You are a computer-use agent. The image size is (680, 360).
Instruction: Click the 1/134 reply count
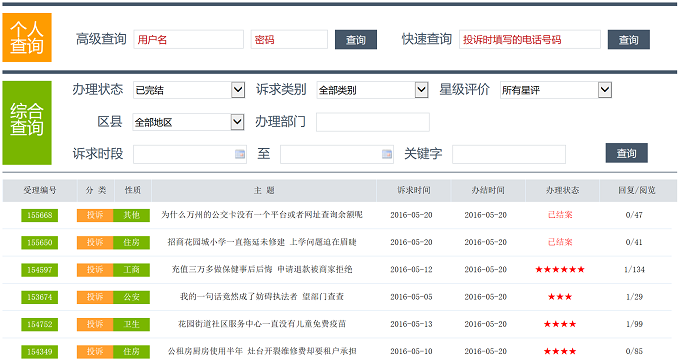(634, 269)
